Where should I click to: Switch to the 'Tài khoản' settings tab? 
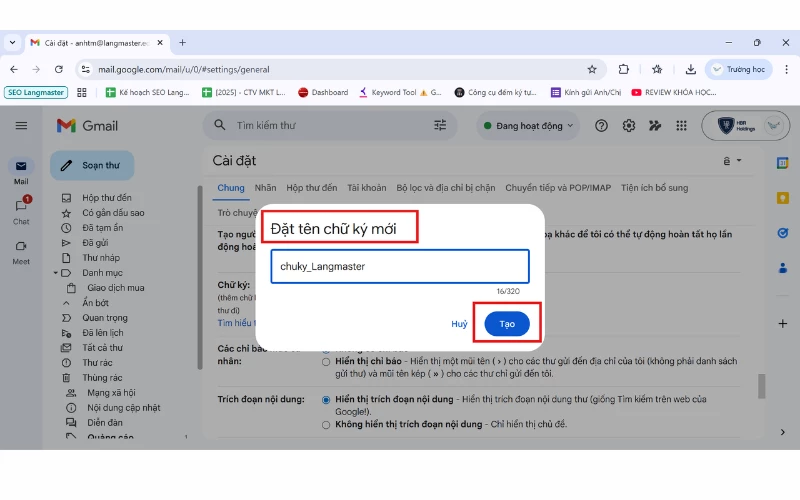coord(366,187)
